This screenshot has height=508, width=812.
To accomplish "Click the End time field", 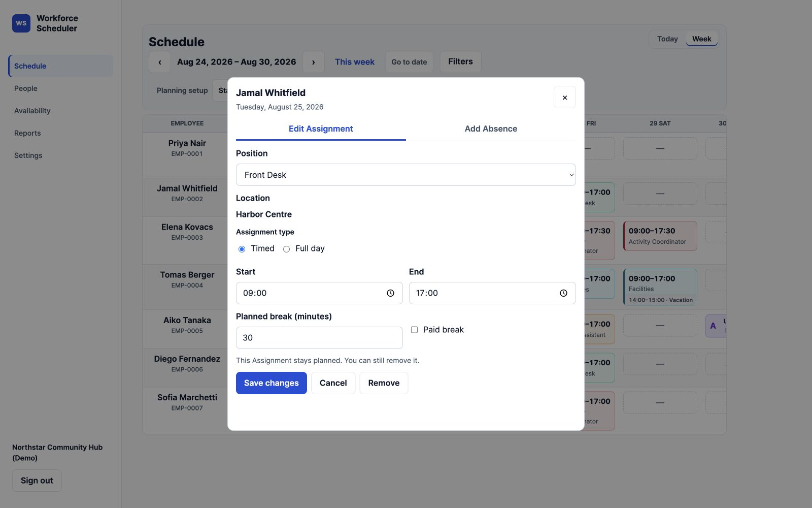I will click(x=492, y=293).
